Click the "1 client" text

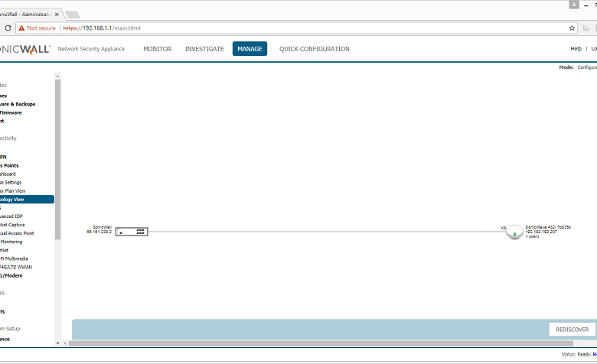tap(532, 236)
